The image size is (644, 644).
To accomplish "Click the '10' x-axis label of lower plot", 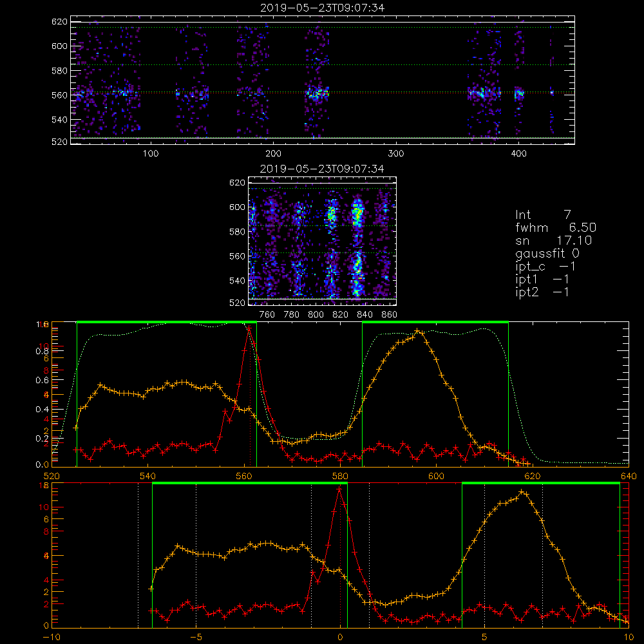I will (629, 637).
